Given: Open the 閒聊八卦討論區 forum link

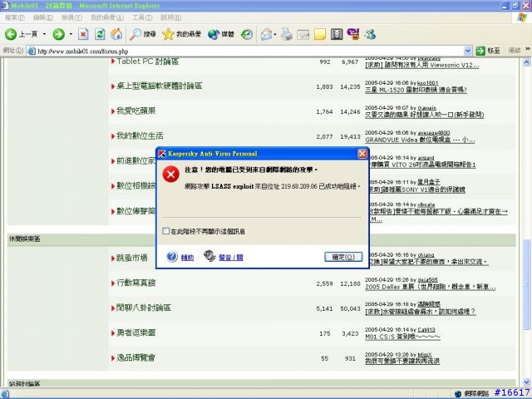Looking at the screenshot, I should pos(144,308).
